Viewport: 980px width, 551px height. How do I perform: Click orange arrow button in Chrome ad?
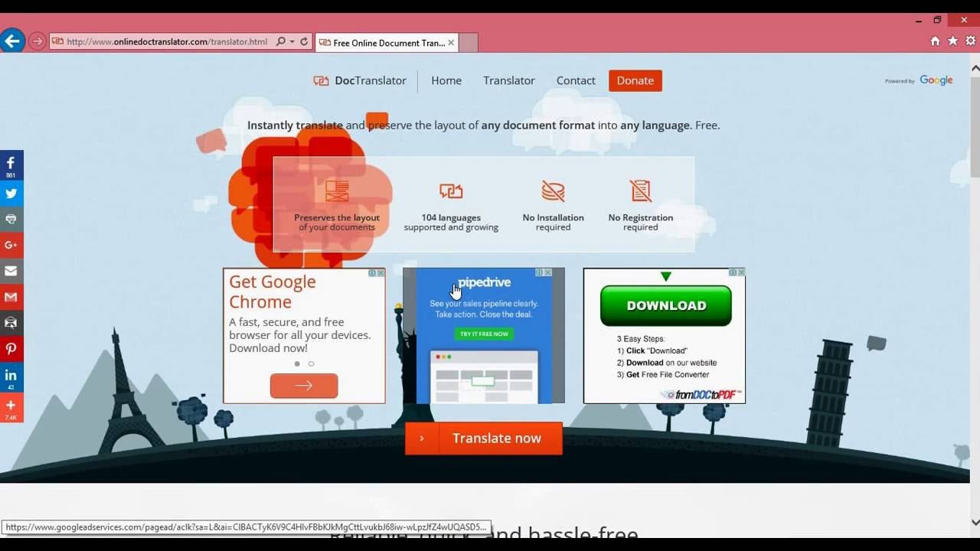(304, 386)
